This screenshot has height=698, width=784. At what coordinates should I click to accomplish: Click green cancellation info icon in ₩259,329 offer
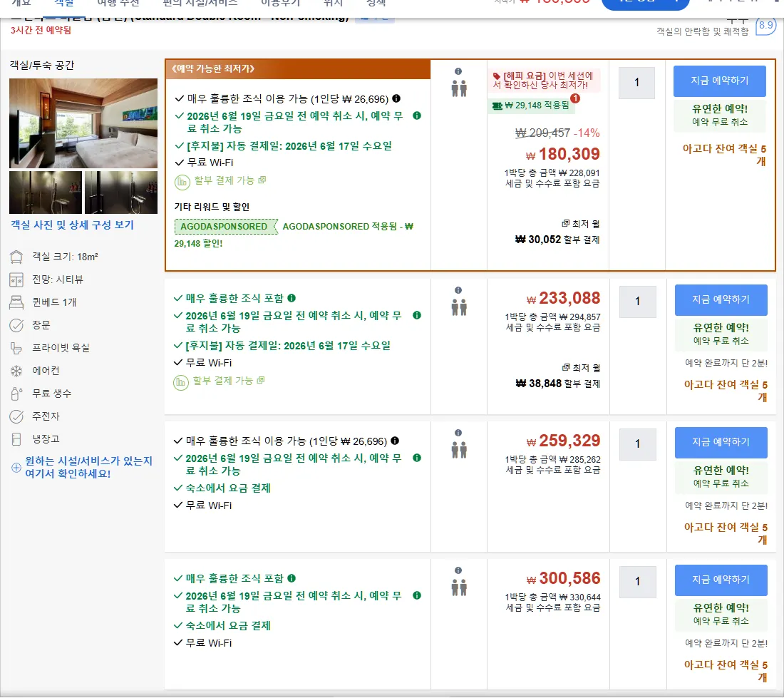click(x=417, y=458)
